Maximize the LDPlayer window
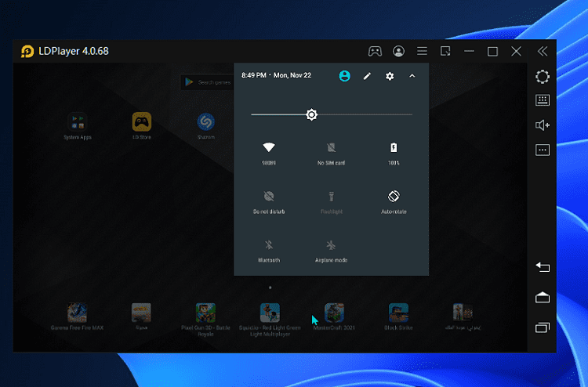This screenshot has height=387, width=588. pyautogui.click(x=492, y=52)
